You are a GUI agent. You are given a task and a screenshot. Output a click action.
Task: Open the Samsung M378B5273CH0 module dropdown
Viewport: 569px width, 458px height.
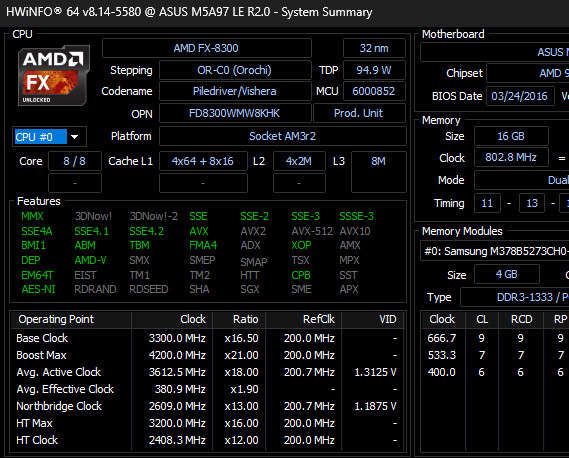[495, 251]
